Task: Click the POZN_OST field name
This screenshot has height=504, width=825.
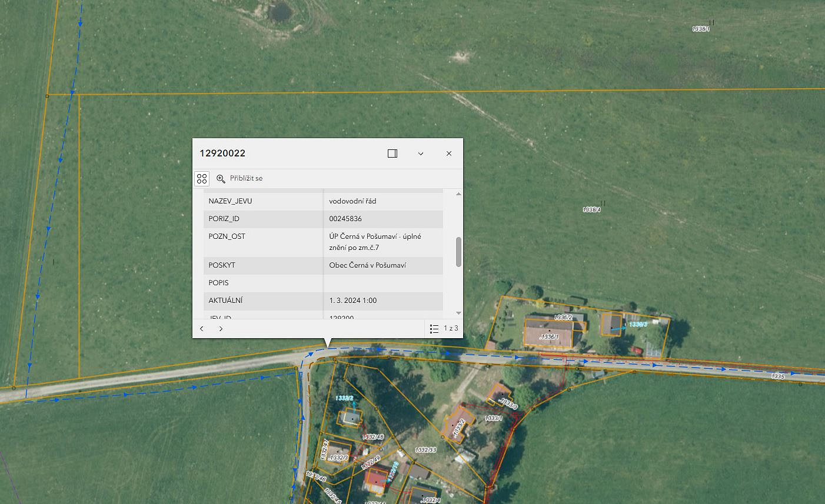Action: click(x=227, y=236)
